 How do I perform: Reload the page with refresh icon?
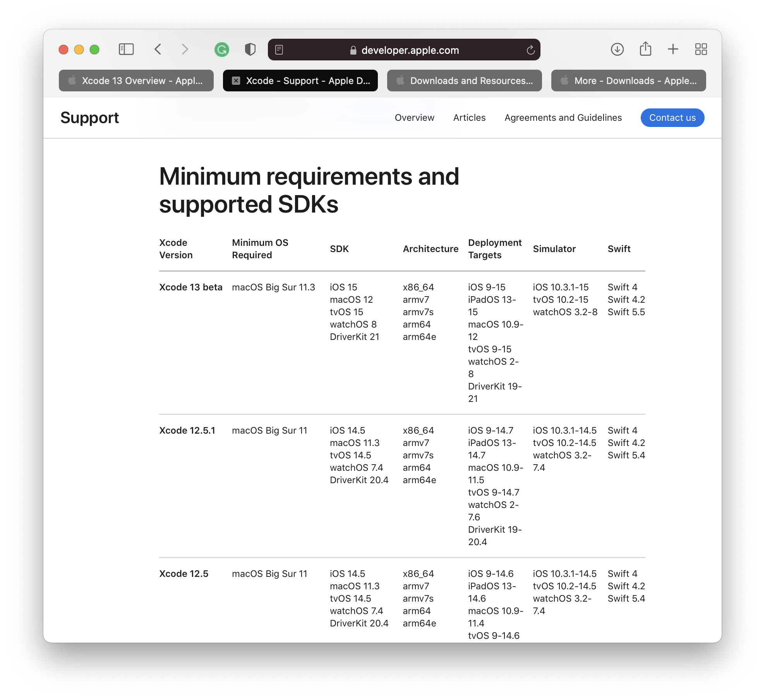(530, 50)
